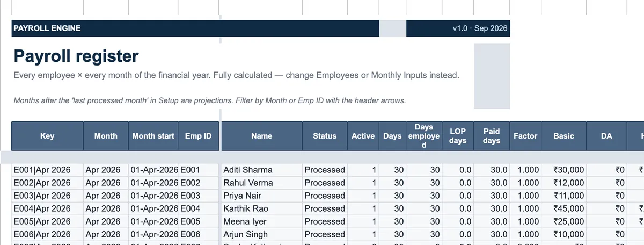Select DA value '₹0' in Karthik Rao's row
644x245 pixels.
(606, 208)
